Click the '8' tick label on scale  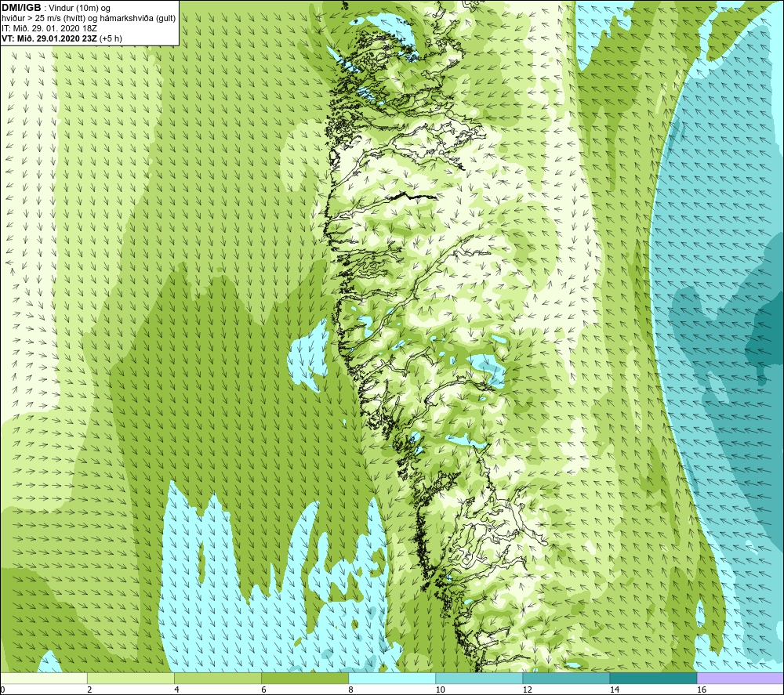point(350,690)
